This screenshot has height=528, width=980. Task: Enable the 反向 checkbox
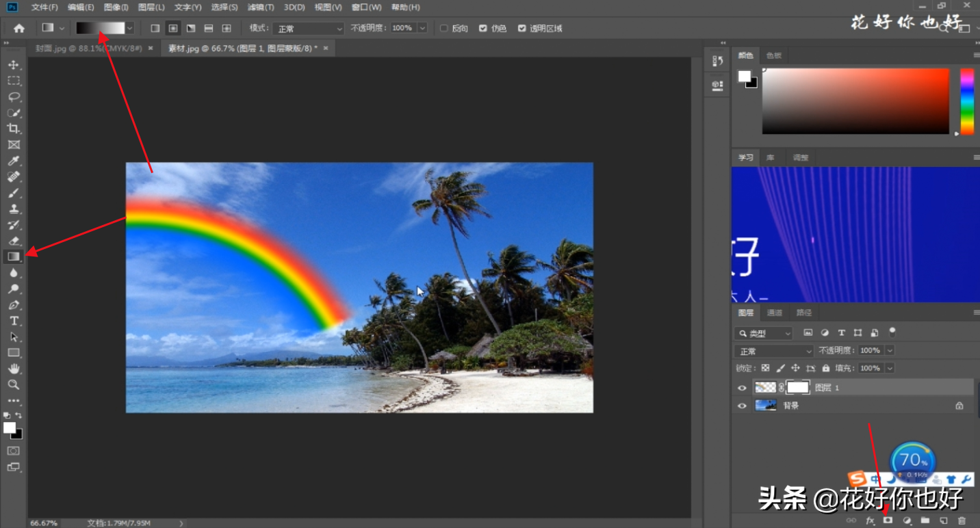(x=443, y=28)
